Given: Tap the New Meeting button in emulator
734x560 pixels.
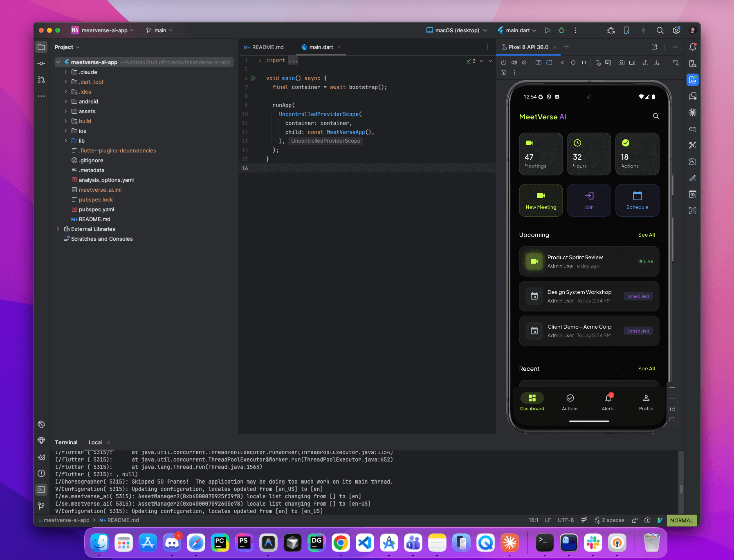Looking at the screenshot, I should (541, 200).
